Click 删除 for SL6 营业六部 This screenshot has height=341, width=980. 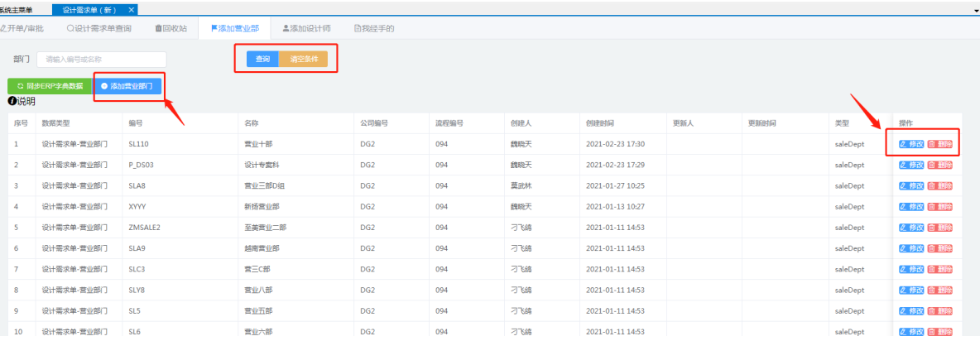(940, 332)
